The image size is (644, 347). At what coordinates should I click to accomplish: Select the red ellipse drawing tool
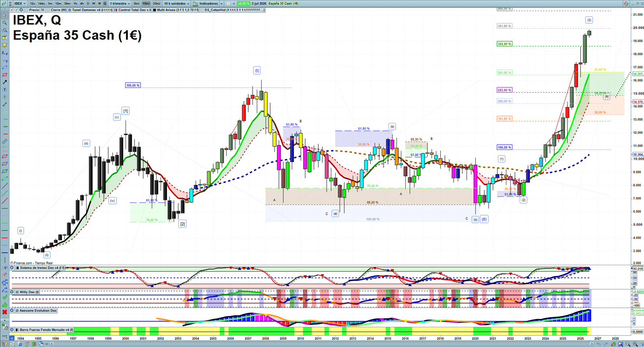5,156
